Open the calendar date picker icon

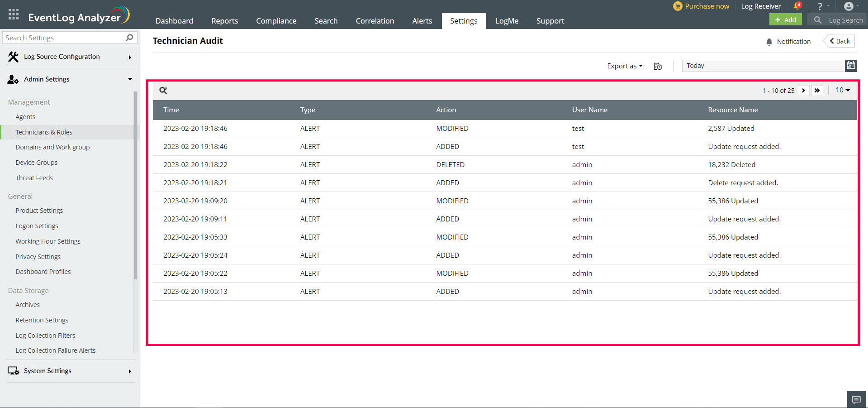coord(851,66)
